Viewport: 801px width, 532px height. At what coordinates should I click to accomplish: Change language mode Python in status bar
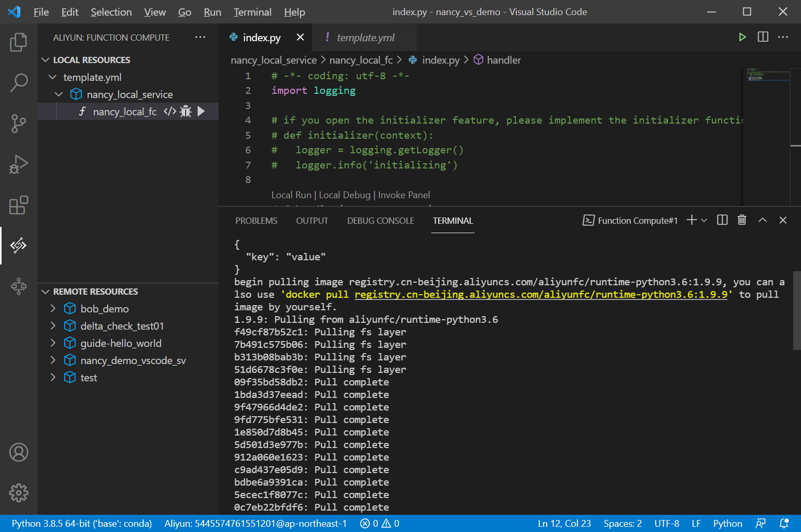(x=727, y=523)
